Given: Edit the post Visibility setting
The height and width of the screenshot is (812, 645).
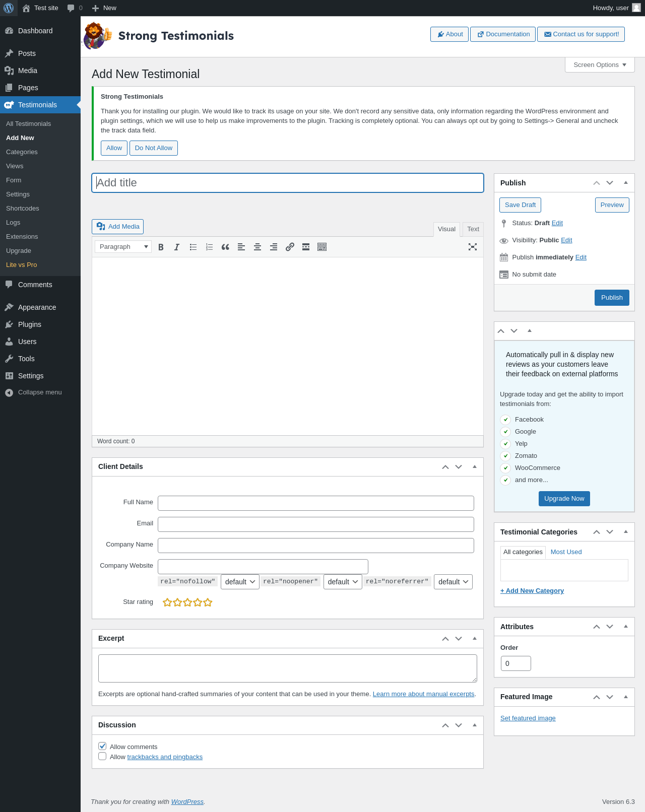Looking at the screenshot, I should tap(566, 240).
